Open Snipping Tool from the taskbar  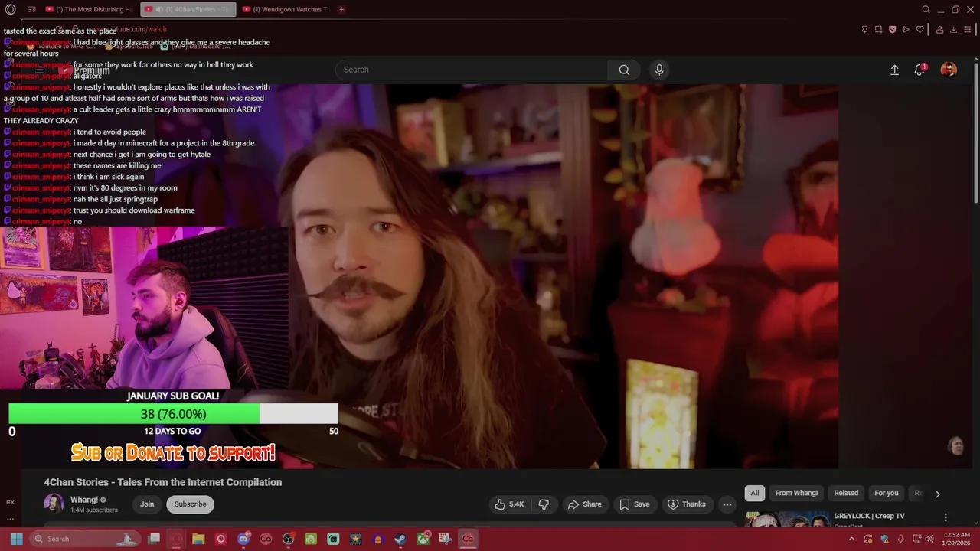point(445,539)
